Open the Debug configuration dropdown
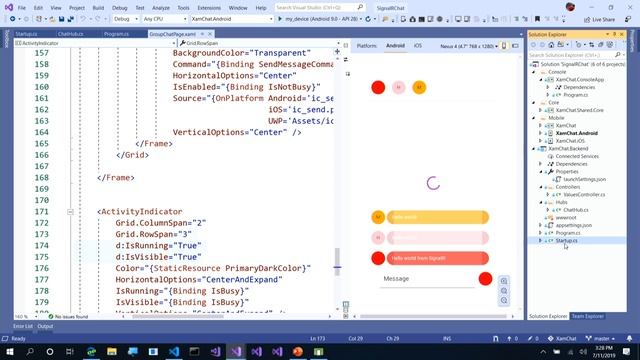Viewport: 640px width, 360px height. pyautogui.click(x=126, y=19)
